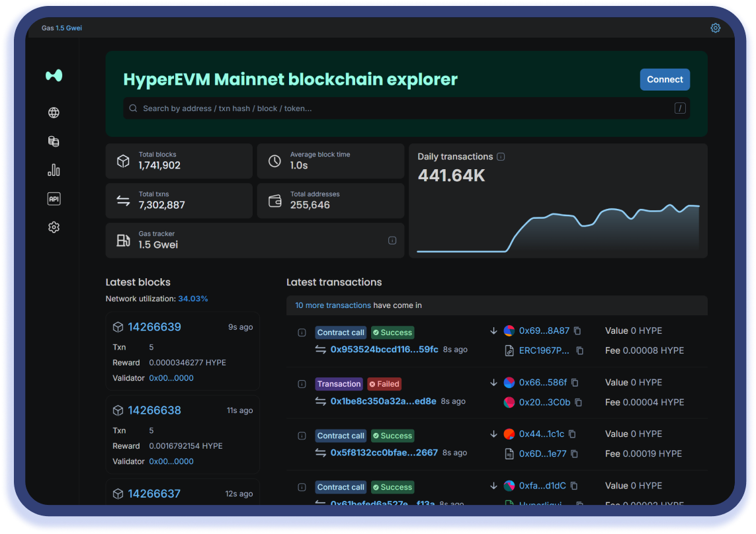Copy the 0x69...8A87 address
756x534 pixels.
click(577, 331)
